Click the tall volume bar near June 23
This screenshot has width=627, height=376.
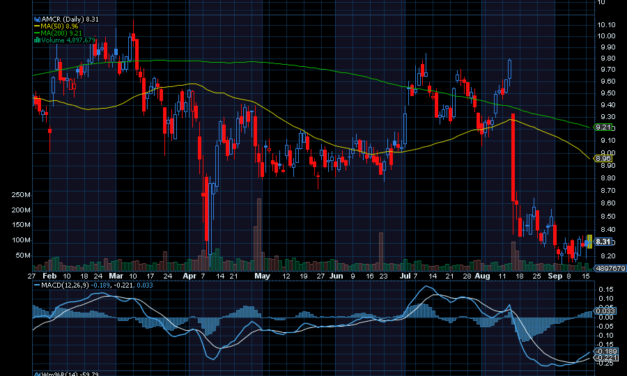click(381, 251)
